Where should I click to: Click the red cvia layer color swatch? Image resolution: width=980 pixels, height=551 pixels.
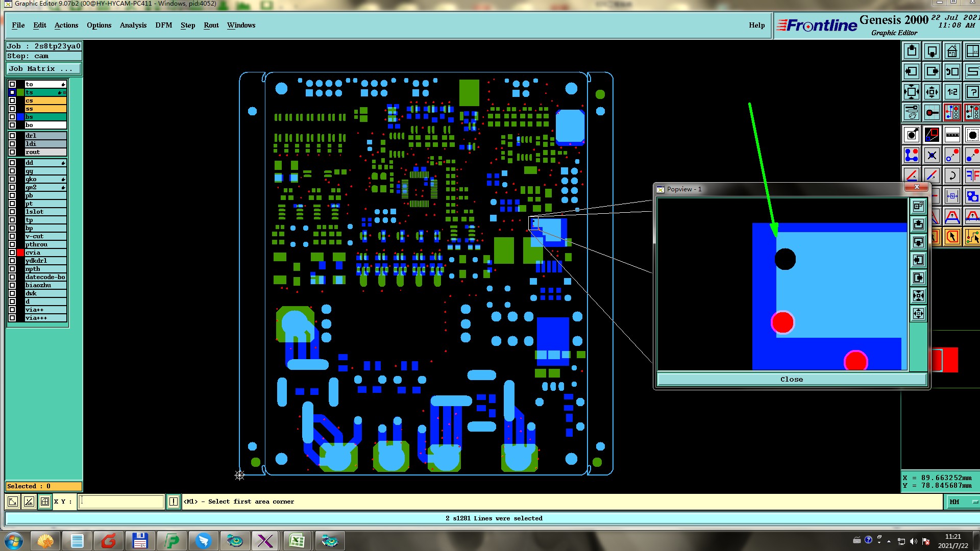(20, 253)
